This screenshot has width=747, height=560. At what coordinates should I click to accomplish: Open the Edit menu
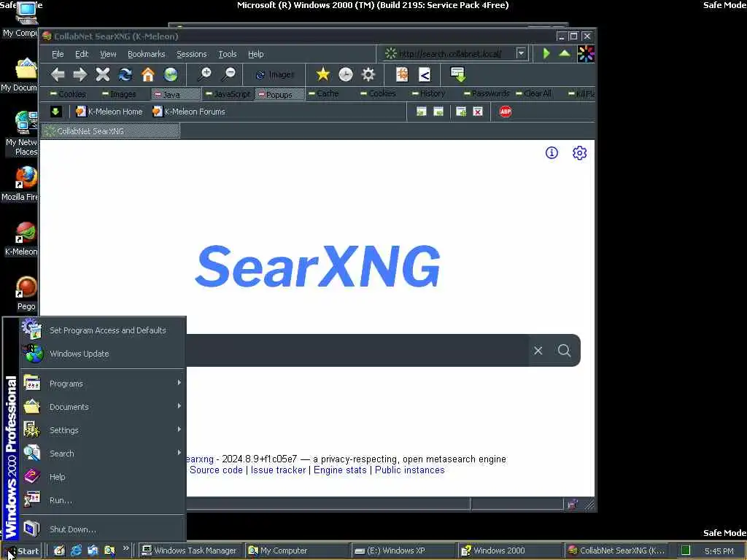coord(82,54)
